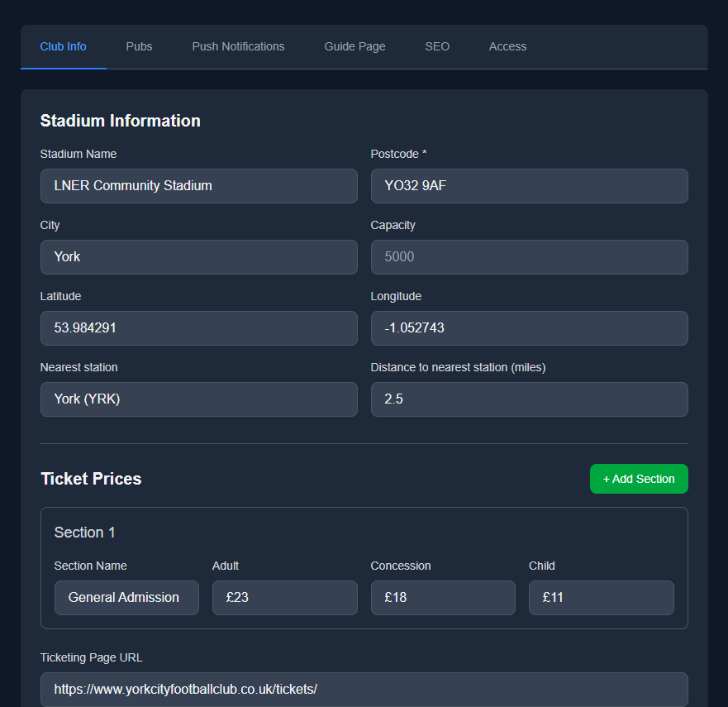
Task: Change the Child price £11
Action: (x=602, y=597)
